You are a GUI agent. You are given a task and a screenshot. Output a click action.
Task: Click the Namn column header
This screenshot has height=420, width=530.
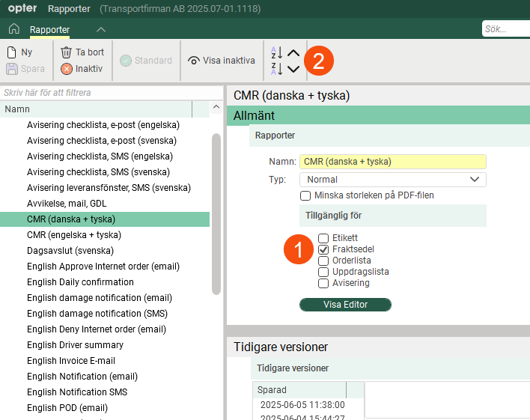96,109
